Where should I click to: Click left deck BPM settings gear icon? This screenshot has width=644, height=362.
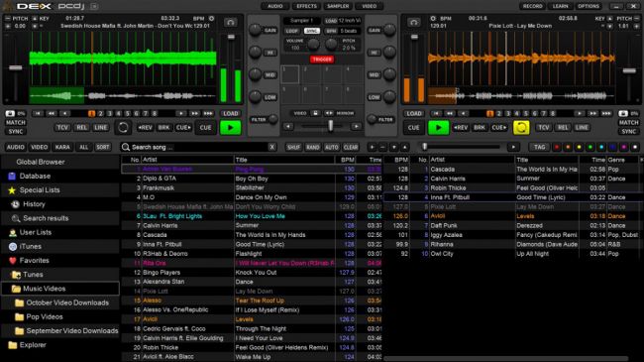[211, 19]
